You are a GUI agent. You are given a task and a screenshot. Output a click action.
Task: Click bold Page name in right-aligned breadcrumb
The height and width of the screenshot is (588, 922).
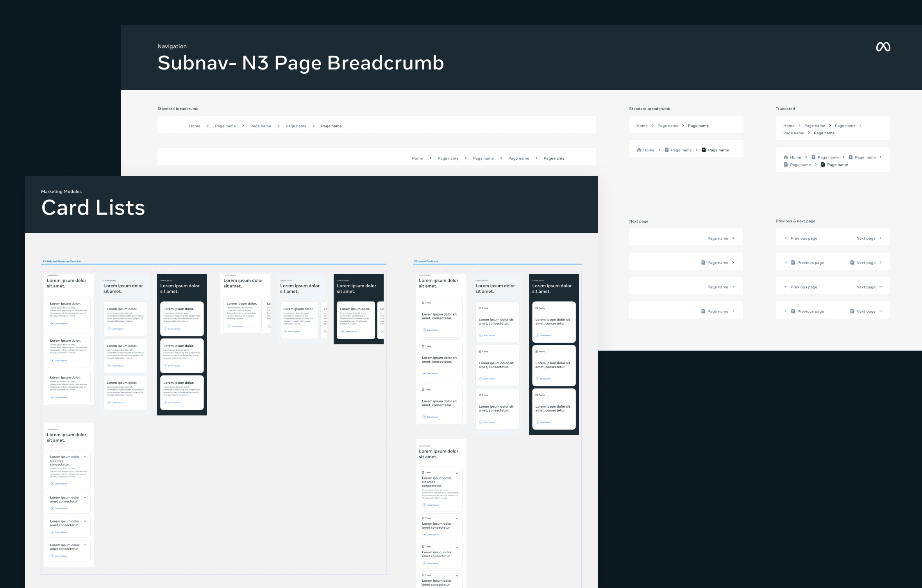[x=554, y=158]
